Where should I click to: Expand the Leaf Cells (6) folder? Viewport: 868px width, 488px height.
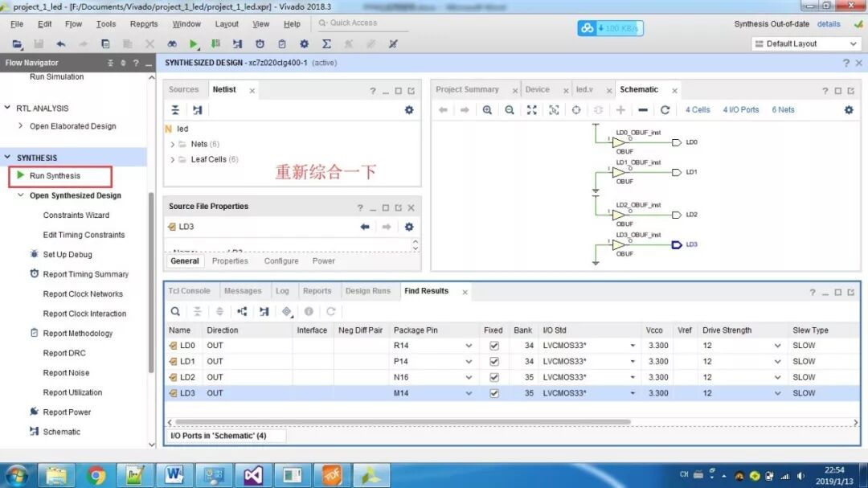pyautogui.click(x=172, y=159)
